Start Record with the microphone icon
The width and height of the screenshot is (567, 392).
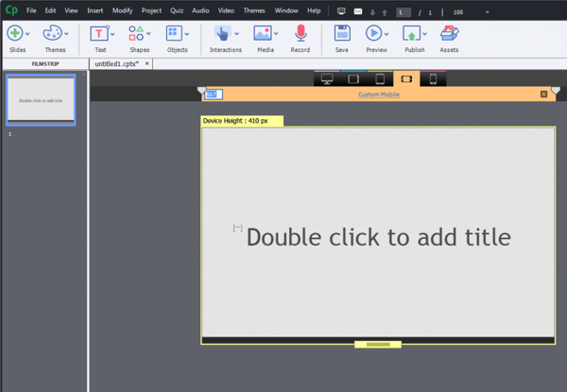pos(301,33)
